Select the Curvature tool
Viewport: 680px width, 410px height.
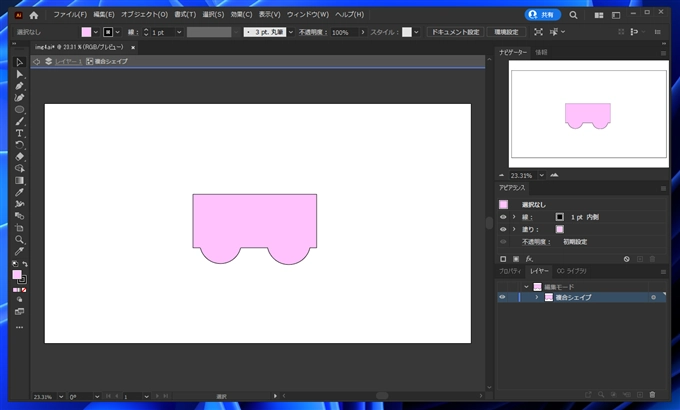tap(19, 98)
